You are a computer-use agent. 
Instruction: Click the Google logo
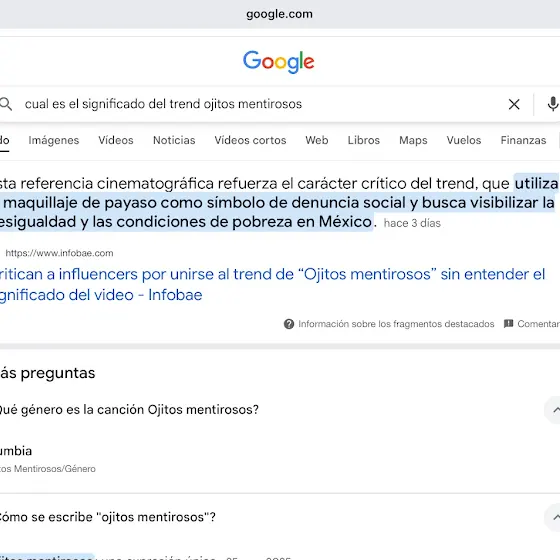click(x=279, y=62)
